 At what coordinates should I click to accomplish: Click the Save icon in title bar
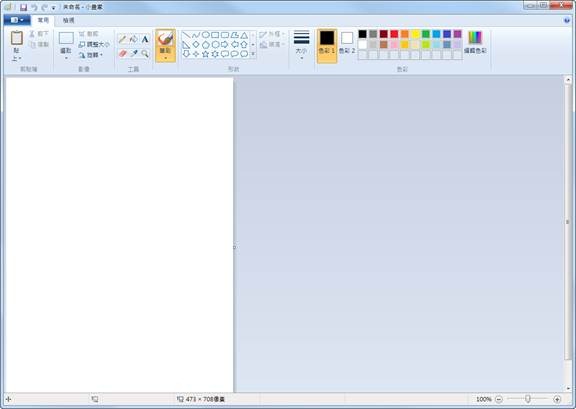tap(24, 7)
